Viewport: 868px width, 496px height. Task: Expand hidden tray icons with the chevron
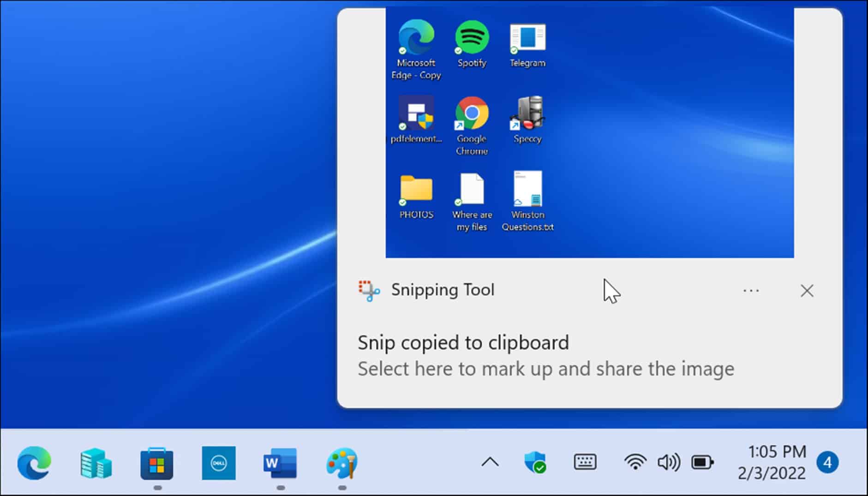pos(490,462)
